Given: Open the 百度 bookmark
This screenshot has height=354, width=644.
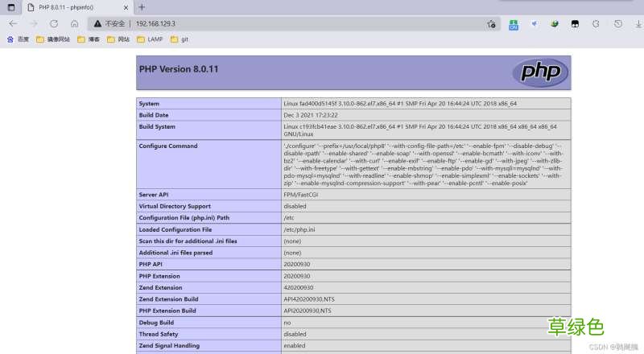Looking at the screenshot, I should 18,39.
